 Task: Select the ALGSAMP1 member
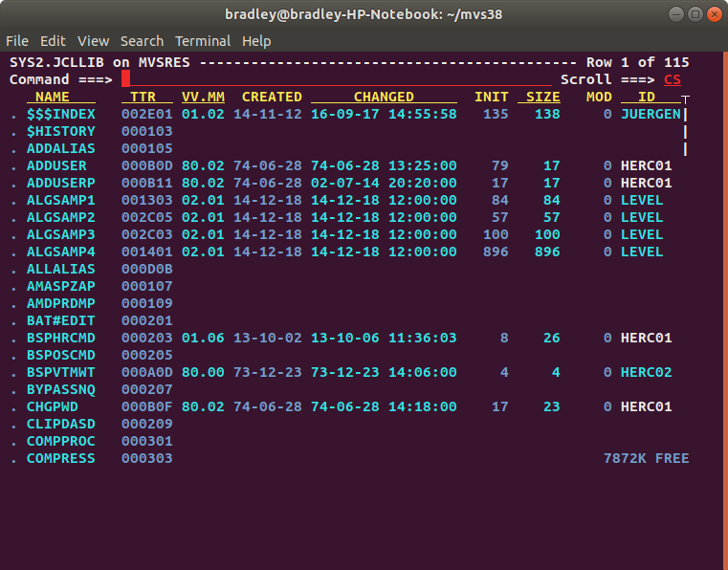point(61,200)
